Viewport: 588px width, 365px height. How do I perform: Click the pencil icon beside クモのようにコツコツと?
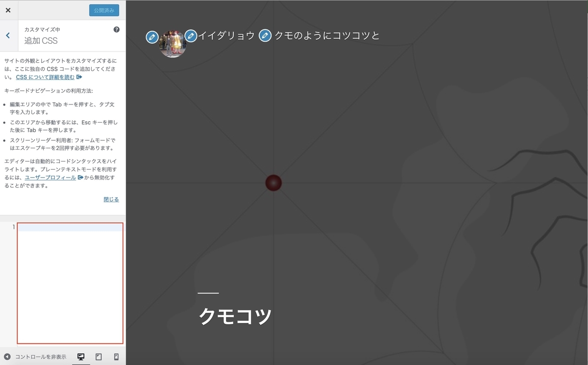[x=265, y=35]
